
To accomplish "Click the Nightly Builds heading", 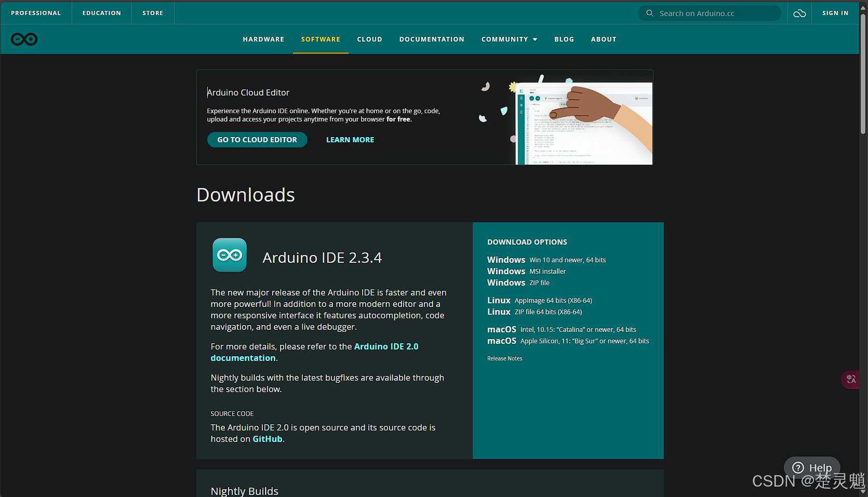I will tap(244, 491).
